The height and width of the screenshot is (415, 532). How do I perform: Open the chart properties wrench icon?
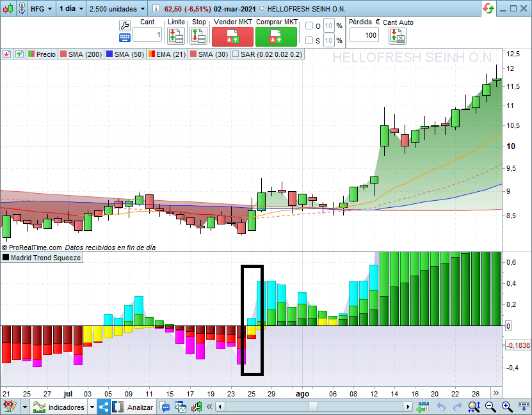point(197,407)
